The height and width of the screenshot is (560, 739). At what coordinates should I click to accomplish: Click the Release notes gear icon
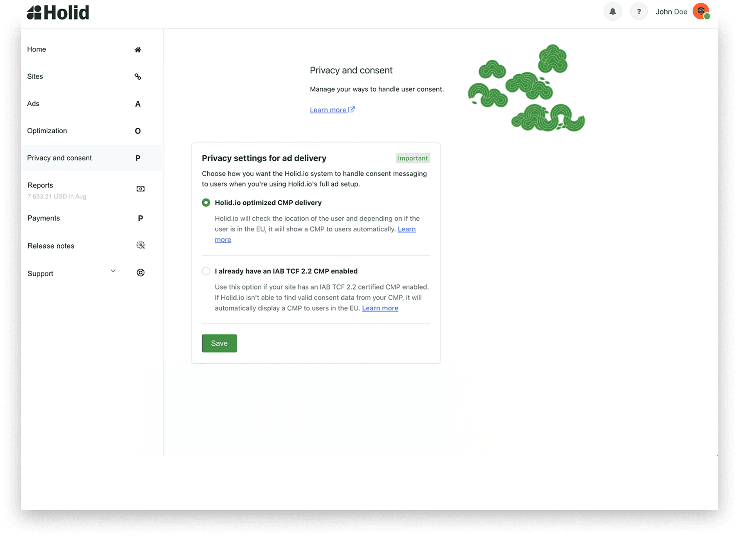point(141,245)
